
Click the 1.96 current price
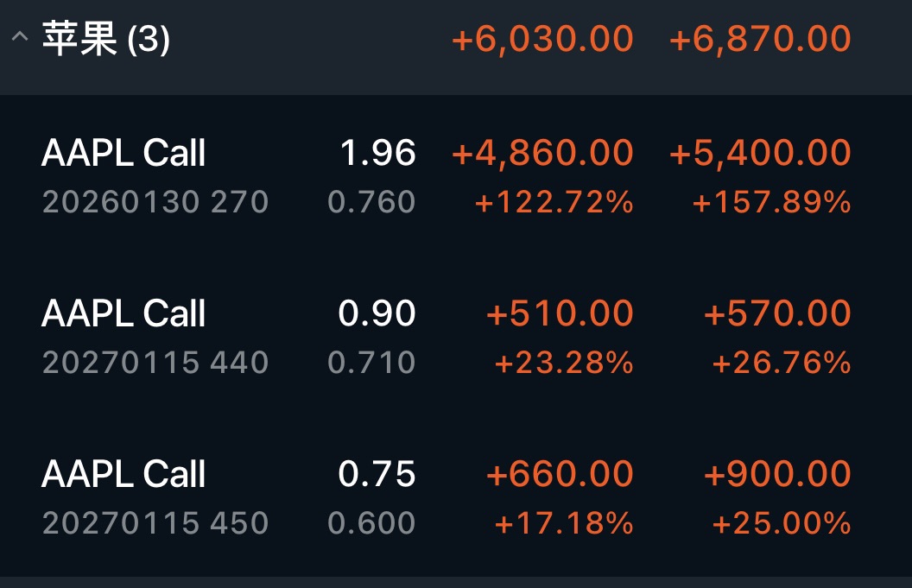[377, 153]
